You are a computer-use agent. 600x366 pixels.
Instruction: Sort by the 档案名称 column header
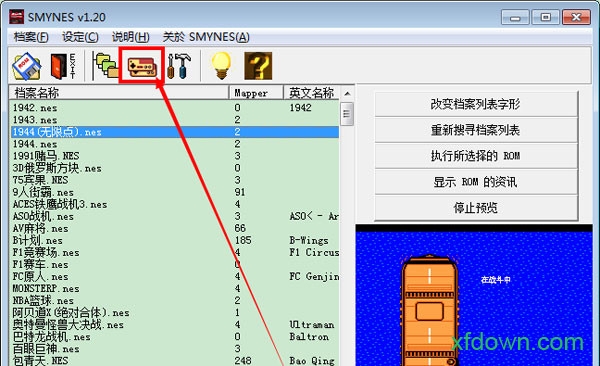tap(119, 93)
